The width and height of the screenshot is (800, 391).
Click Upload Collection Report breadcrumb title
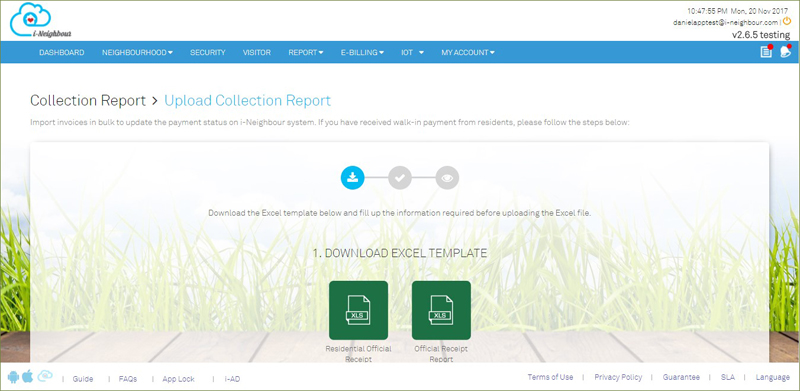click(x=247, y=101)
